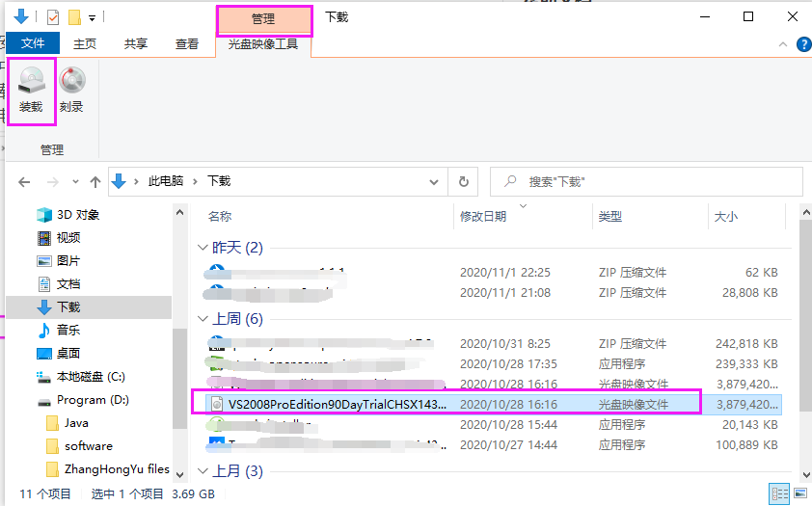The image size is (812, 506).
Task: Click the blue down-arrow quick access icon
Action: click(21, 16)
